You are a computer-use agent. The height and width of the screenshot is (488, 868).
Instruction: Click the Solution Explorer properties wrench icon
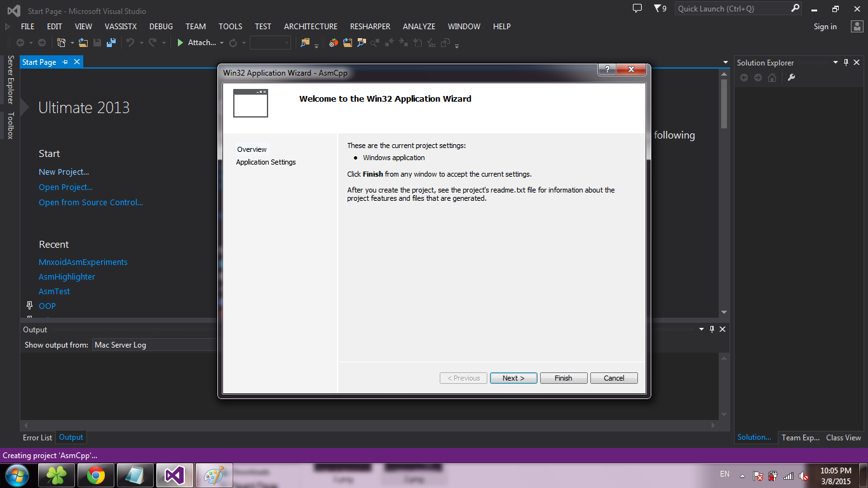pos(791,78)
